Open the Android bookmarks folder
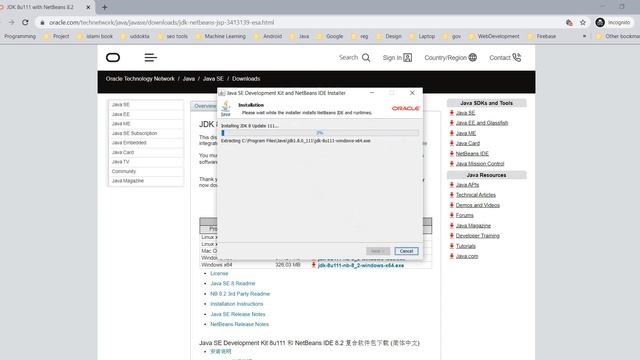The width and height of the screenshot is (640, 360). click(x=268, y=36)
